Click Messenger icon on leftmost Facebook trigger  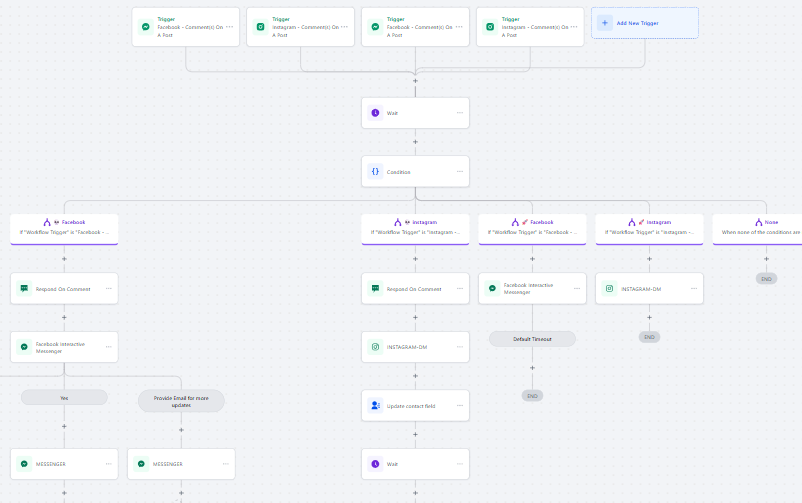pos(146,27)
